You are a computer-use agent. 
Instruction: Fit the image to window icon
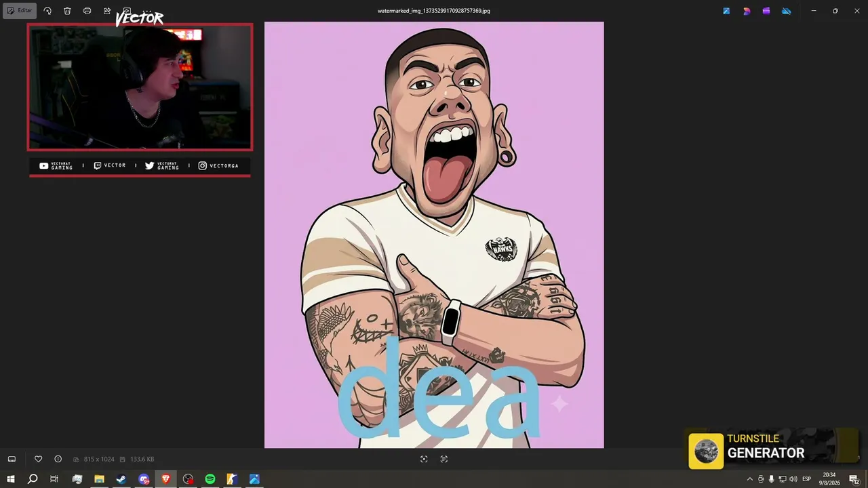pos(424,459)
